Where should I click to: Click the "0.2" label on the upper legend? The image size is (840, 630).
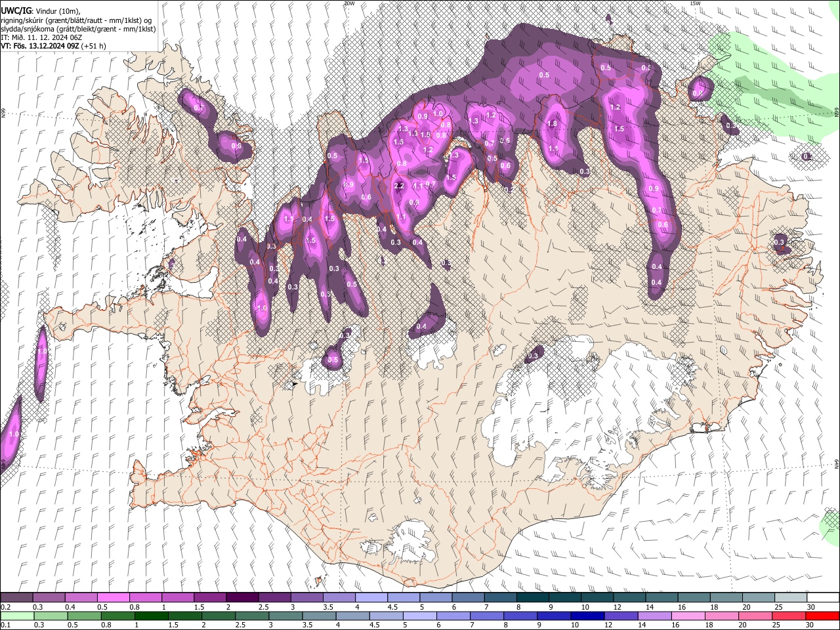coord(5,607)
